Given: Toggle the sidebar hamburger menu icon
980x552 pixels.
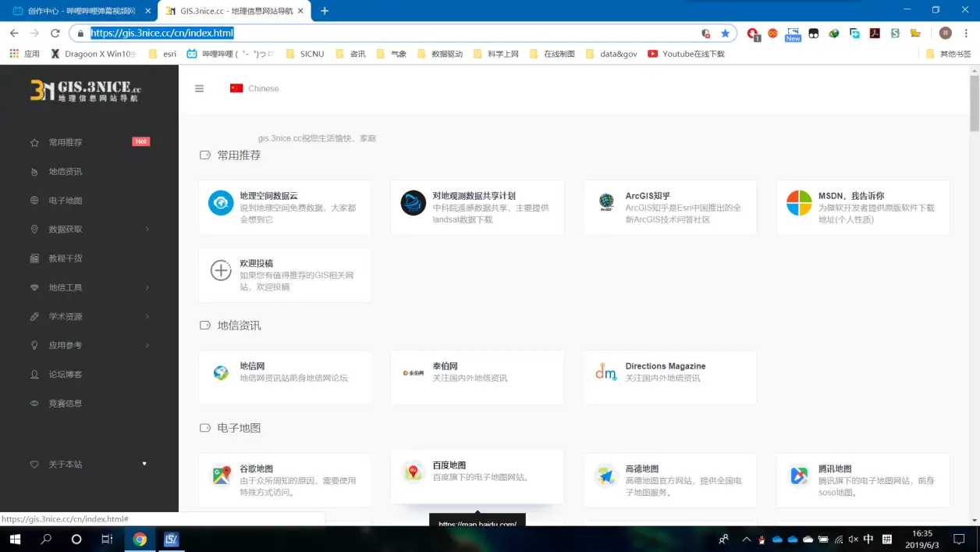Looking at the screenshot, I should [x=199, y=88].
